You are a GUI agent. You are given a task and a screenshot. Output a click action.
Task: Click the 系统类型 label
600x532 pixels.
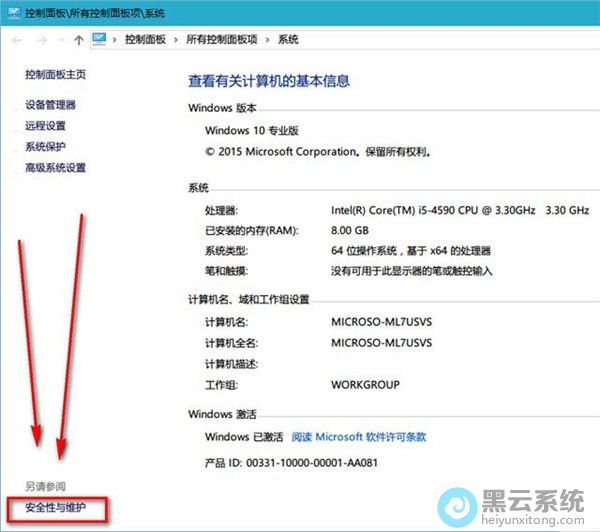227,251
